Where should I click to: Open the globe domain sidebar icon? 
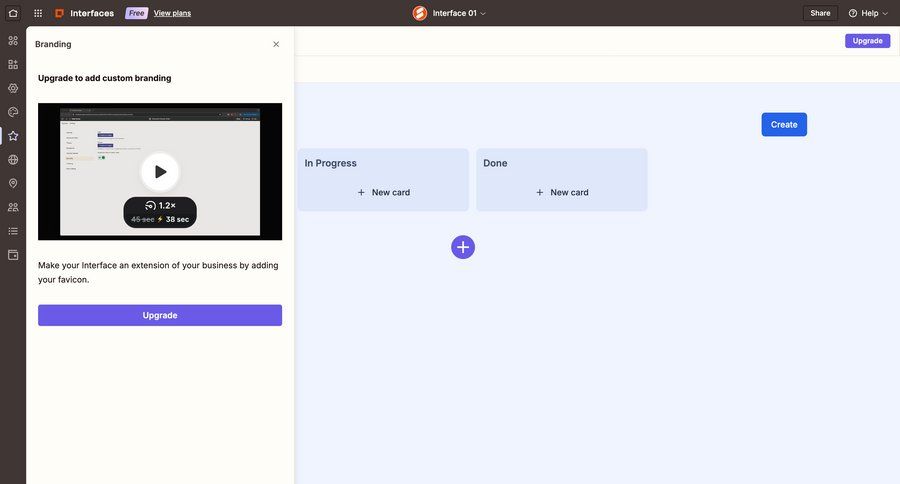click(13, 160)
